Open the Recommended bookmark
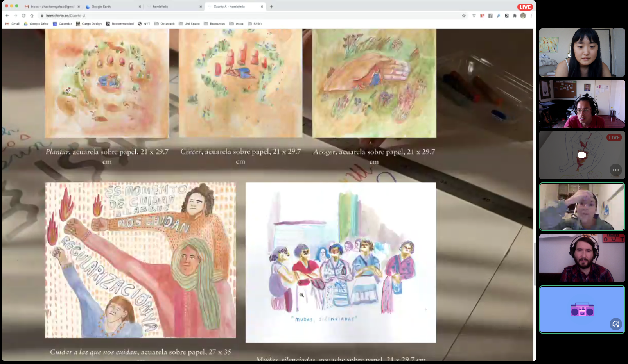The image size is (628, 364). pyautogui.click(x=120, y=24)
